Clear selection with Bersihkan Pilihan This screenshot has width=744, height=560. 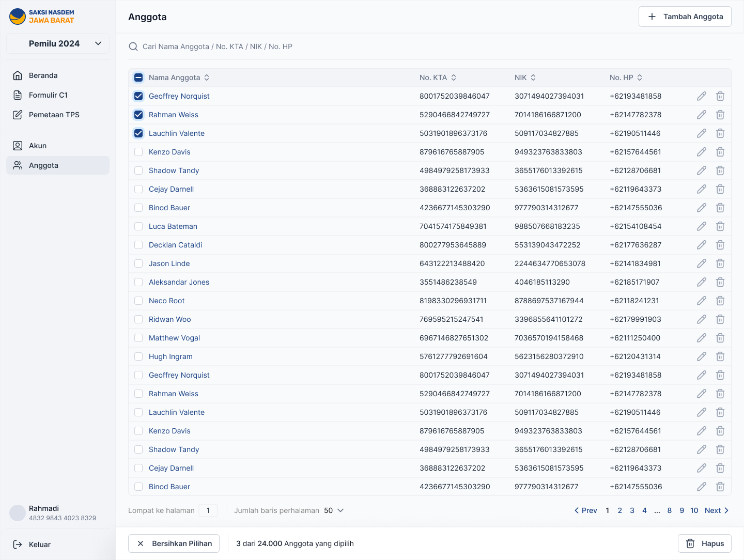click(x=174, y=543)
